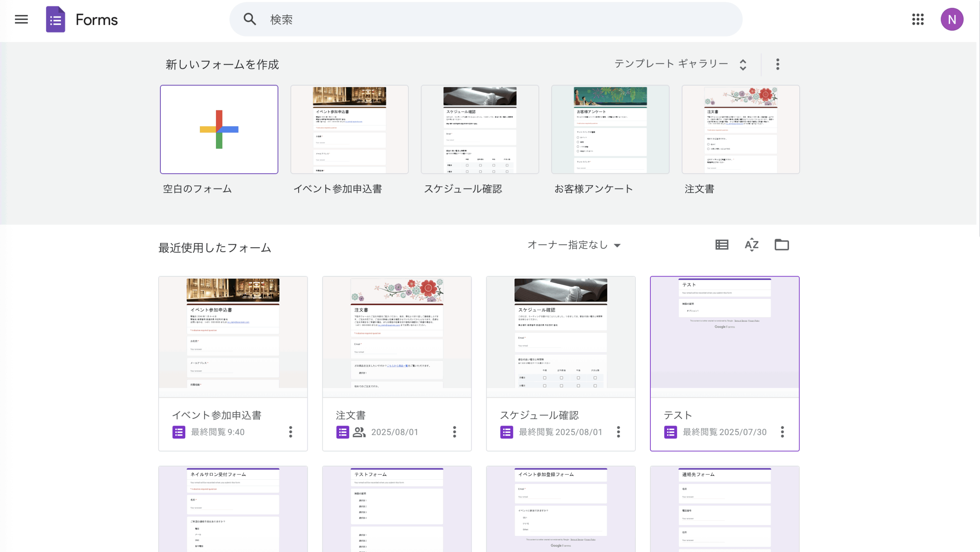Click Forms icon on スケジュール確認 card
Image resolution: width=980 pixels, height=552 pixels.
click(506, 432)
